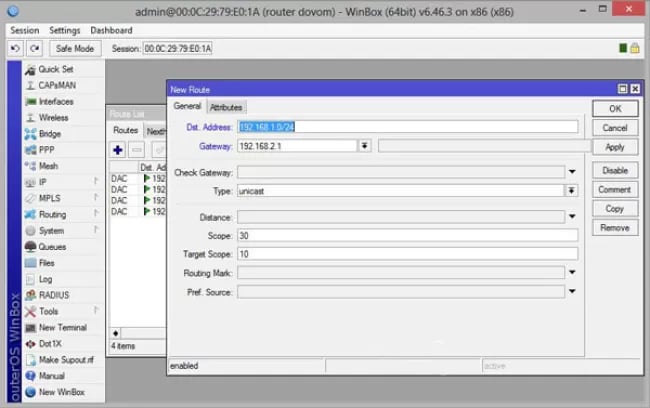Click "4 items" status text

pyautogui.click(x=123, y=346)
